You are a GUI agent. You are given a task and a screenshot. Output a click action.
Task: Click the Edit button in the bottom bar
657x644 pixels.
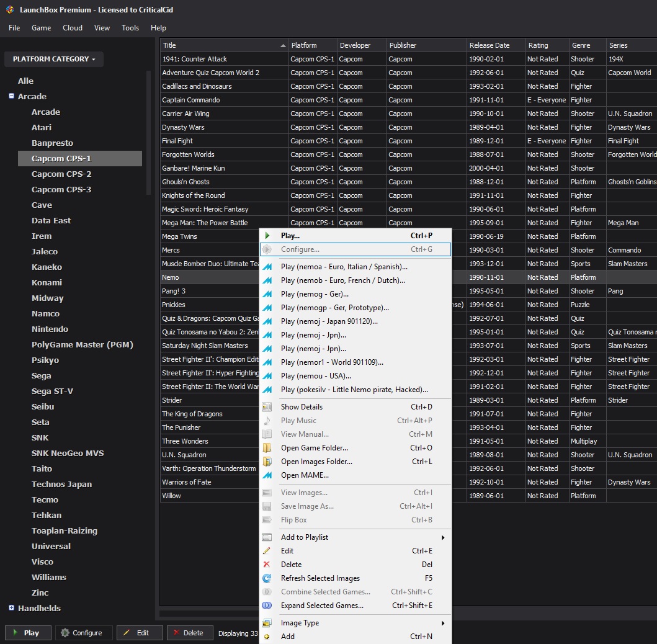(140, 633)
